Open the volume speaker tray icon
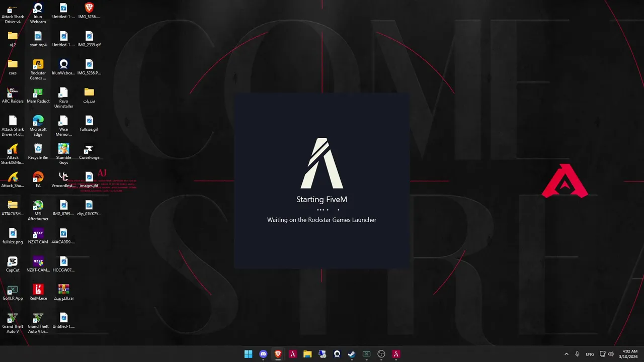 point(611,354)
